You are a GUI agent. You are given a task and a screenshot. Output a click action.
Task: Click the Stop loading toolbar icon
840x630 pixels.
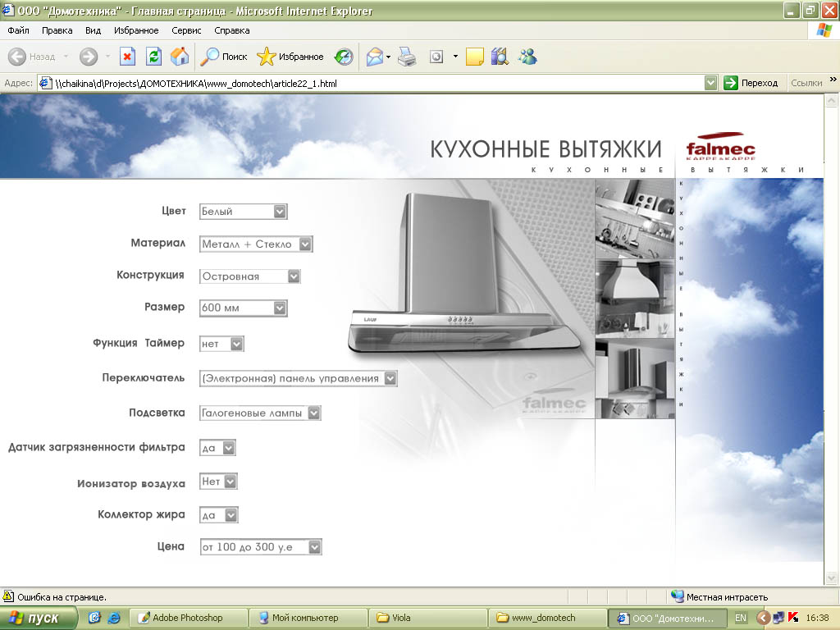127,57
